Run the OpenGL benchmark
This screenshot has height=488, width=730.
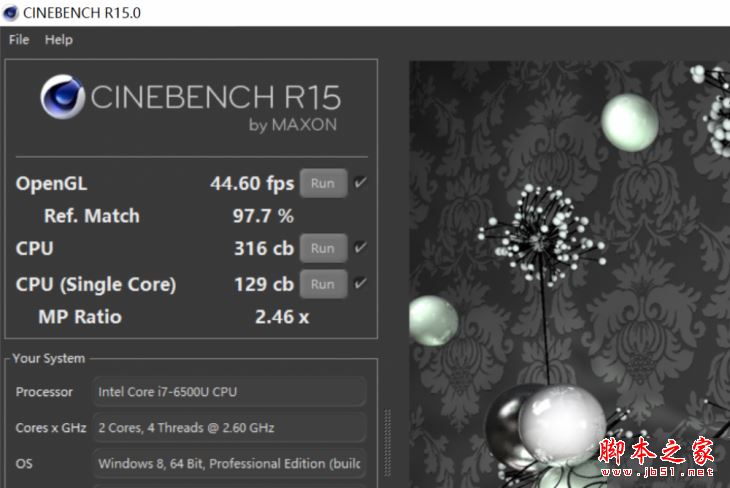[323, 183]
